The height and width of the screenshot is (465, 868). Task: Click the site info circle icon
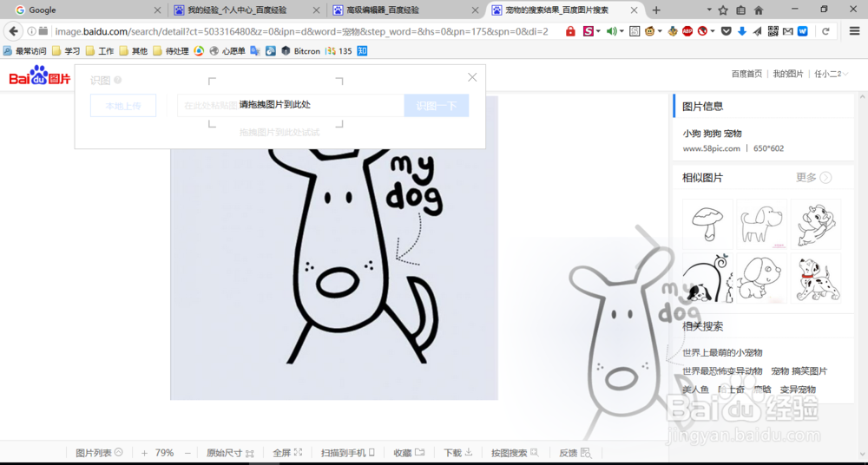(31, 31)
